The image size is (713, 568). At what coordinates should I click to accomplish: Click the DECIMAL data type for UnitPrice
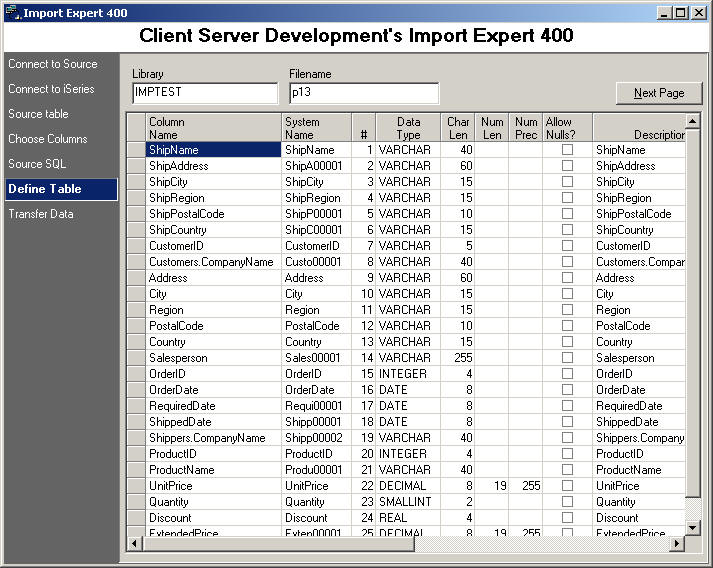pyautogui.click(x=408, y=485)
